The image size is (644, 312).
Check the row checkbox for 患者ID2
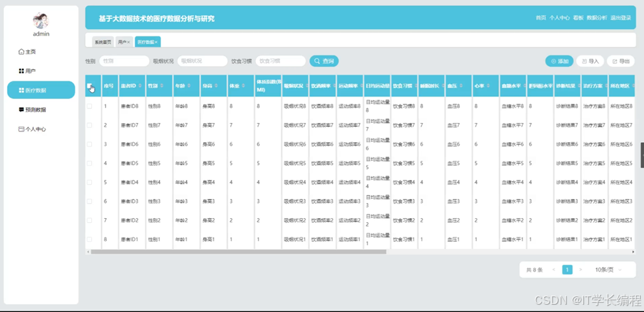89,220
